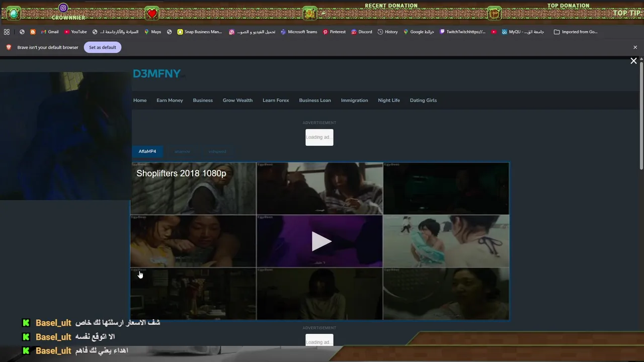Viewport: 644px width, 362px height.
Task: Open the تحميل الفيديو bookmark
Action: (252, 32)
